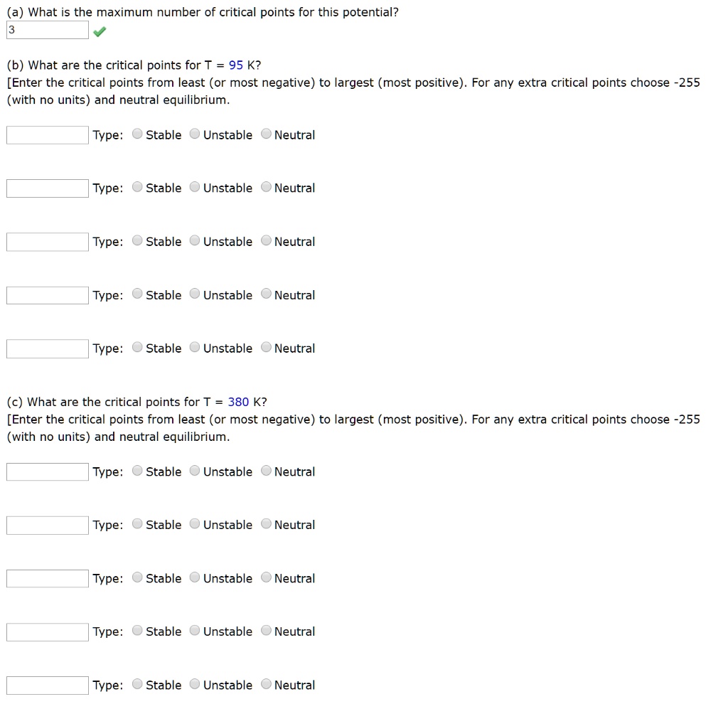Select Stable for first critical point at 95 K
Screen dimensions: 728x704
click(x=138, y=134)
